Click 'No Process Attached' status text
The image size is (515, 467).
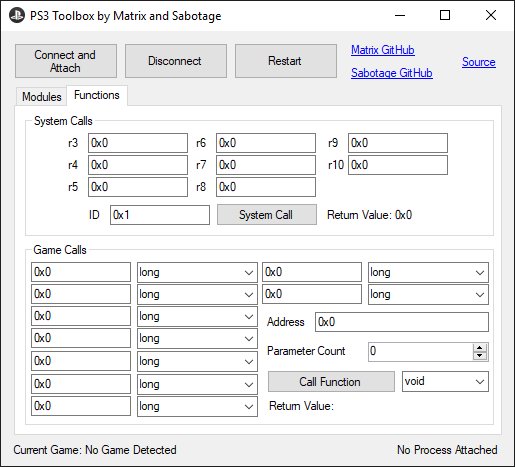coord(447,450)
